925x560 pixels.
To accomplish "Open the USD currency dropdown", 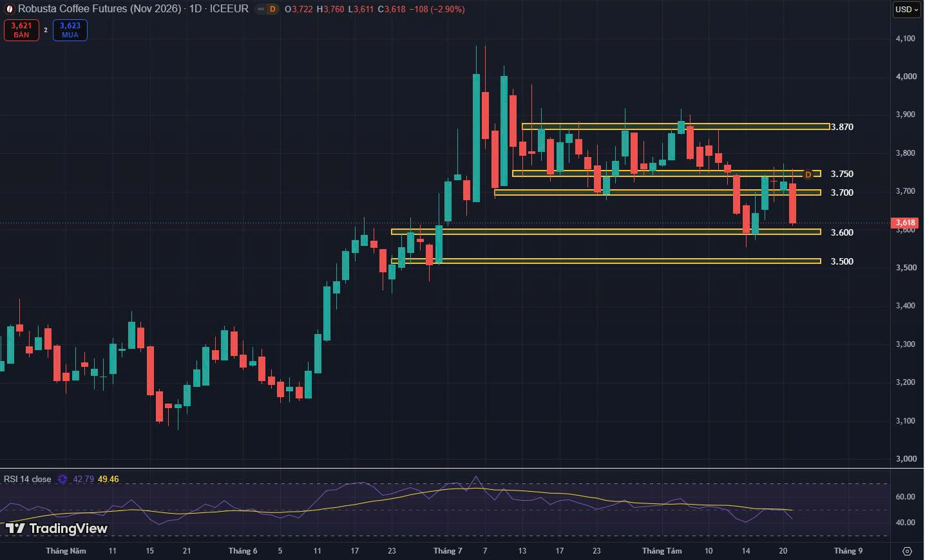I will [x=906, y=9].
